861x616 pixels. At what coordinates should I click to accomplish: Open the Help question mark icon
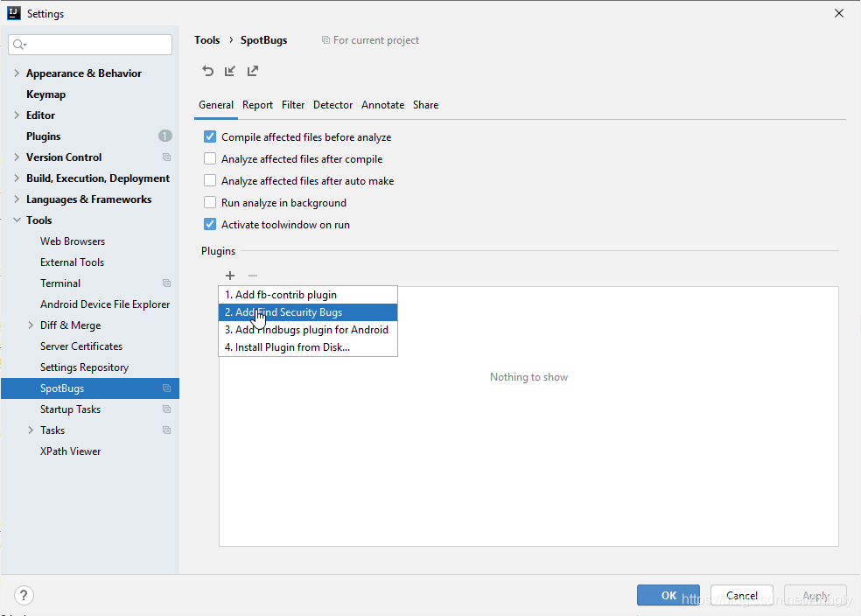click(23, 594)
